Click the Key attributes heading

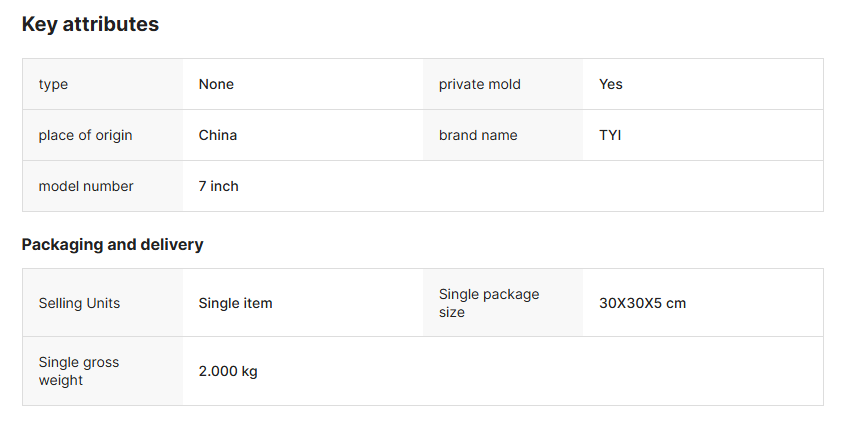click(90, 25)
